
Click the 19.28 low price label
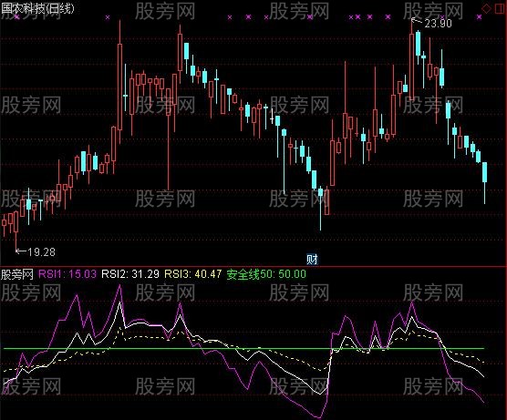coord(41,252)
